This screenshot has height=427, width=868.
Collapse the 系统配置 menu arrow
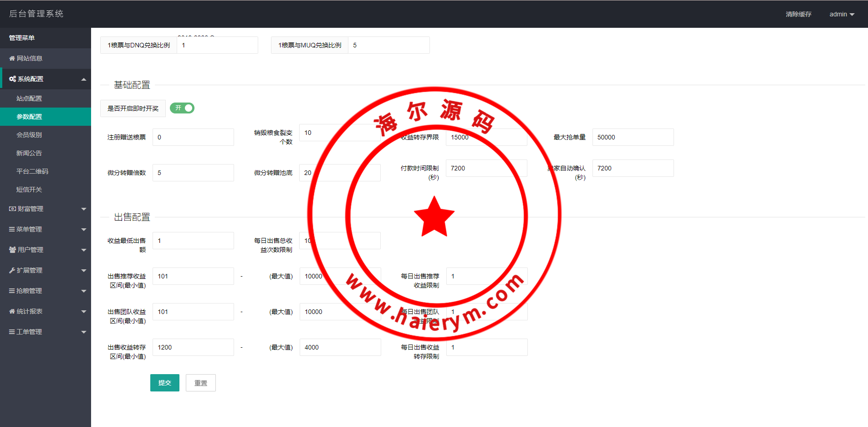tap(84, 79)
